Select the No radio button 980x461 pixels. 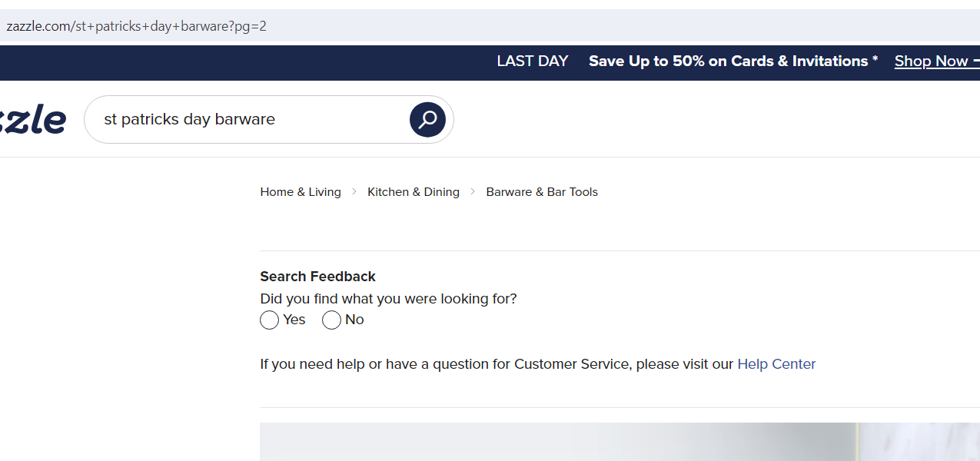pyautogui.click(x=331, y=320)
